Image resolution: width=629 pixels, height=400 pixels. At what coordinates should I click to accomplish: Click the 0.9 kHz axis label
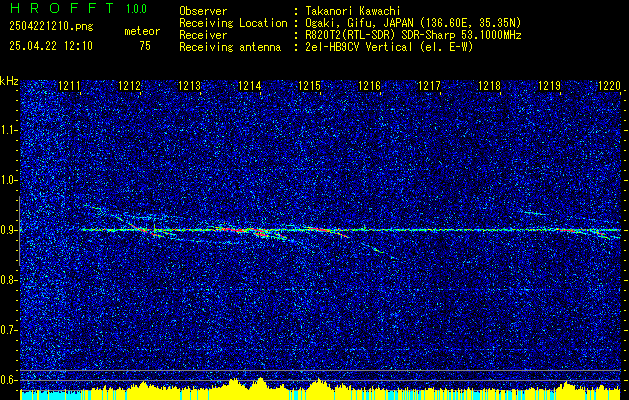click(x=9, y=230)
